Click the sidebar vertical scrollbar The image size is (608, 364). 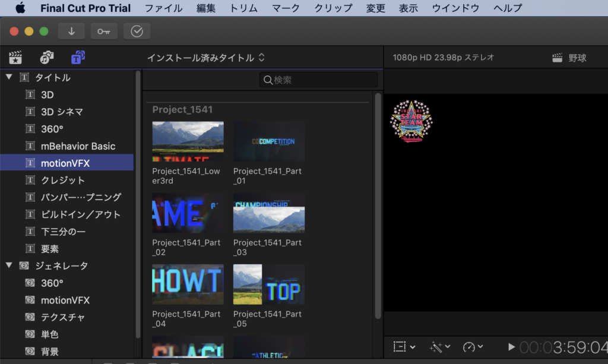click(138, 204)
